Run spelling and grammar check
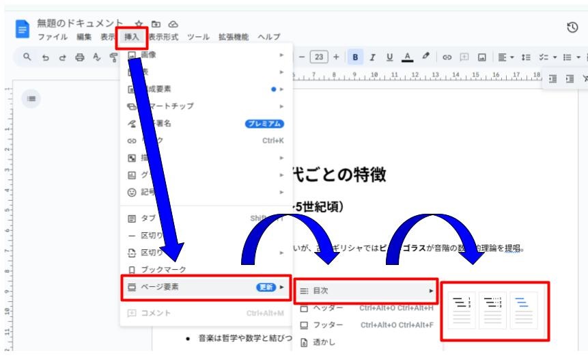588x364 pixels. pos(97,57)
